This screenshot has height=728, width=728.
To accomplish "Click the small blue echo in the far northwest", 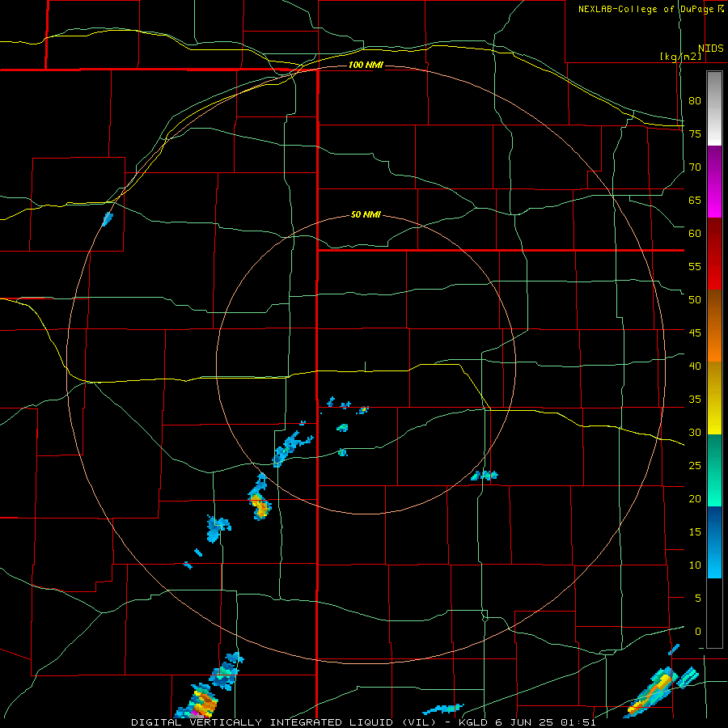I will point(108,218).
